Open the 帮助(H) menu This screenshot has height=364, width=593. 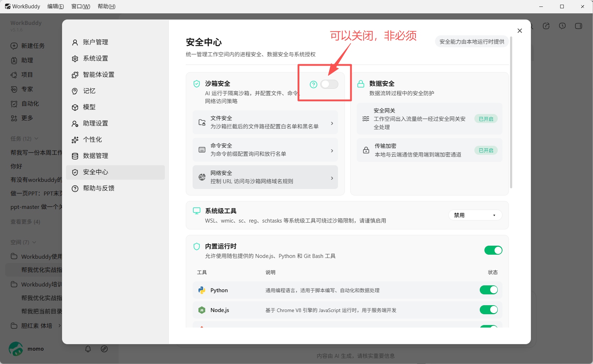(107, 6)
